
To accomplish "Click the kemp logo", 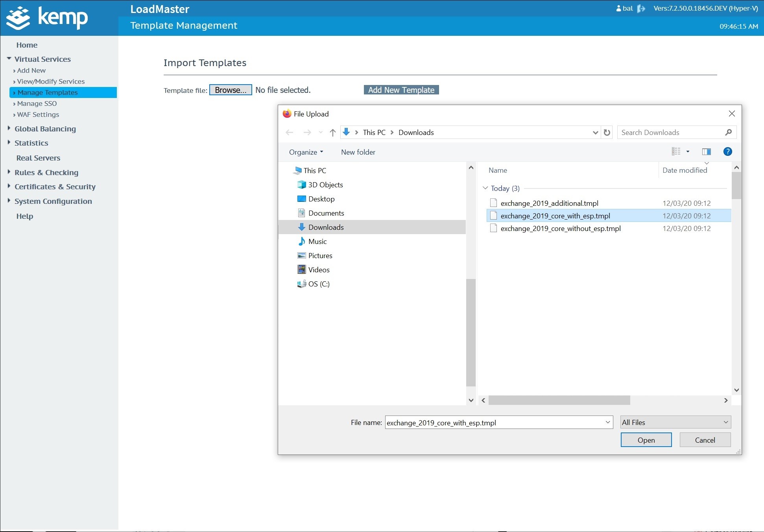I will pos(47,18).
